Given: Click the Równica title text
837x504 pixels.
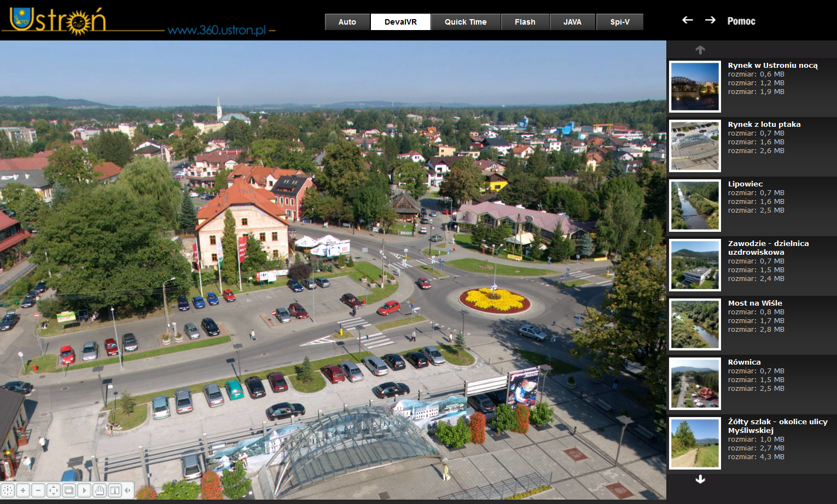Looking at the screenshot, I should pyautogui.click(x=744, y=362).
